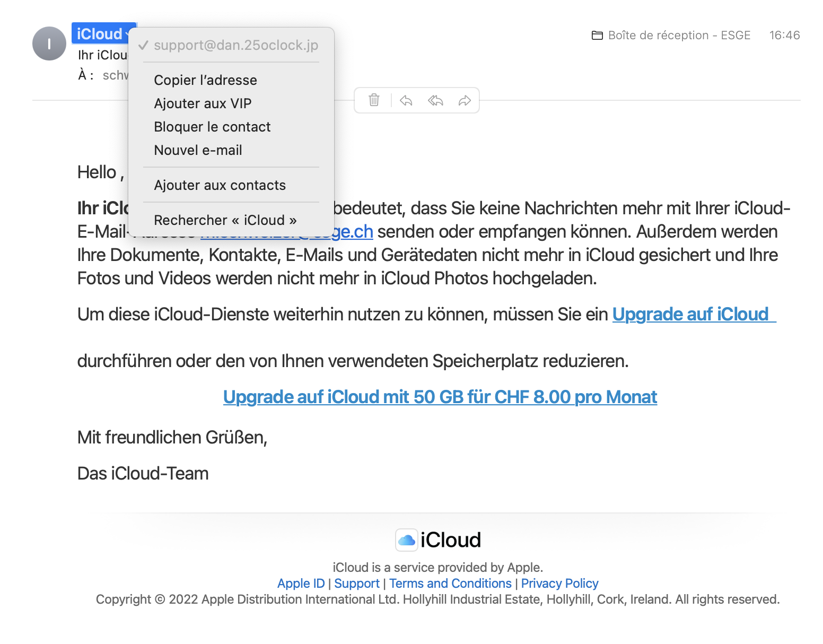Image resolution: width=823 pixels, height=644 pixels.
Task: Click the iCloud cloud logo in the footer
Action: (x=405, y=539)
